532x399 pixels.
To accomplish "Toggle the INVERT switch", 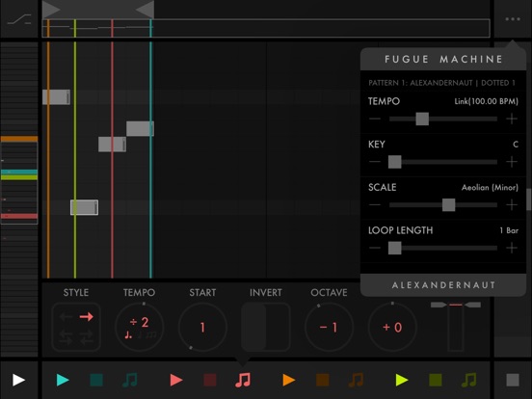I will [x=266, y=327].
